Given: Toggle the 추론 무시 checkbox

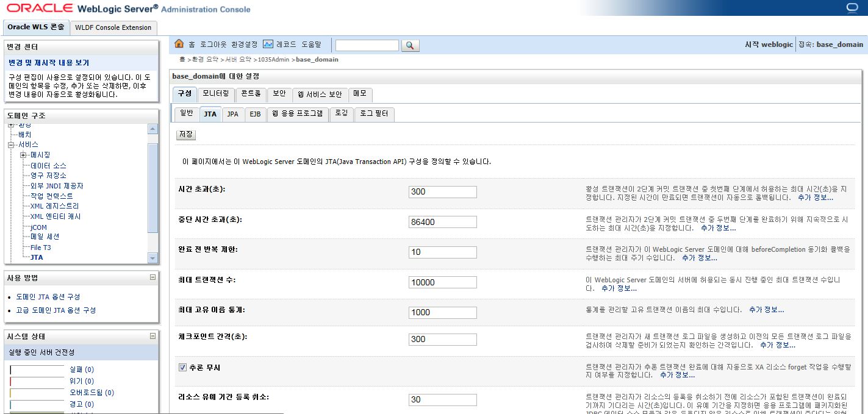Looking at the screenshot, I should (x=182, y=368).
